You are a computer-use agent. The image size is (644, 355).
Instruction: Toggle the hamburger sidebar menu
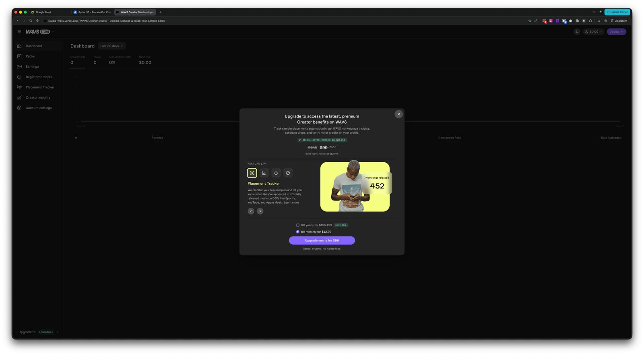(19, 32)
